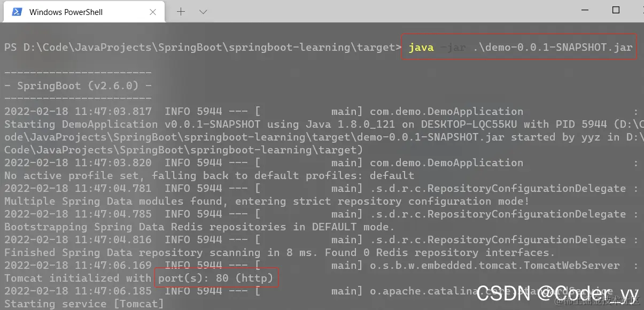This screenshot has width=644, height=310.
Task: Click the timestamp '2022-02-18 11:47:06.169'
Action: coord(78,265)
